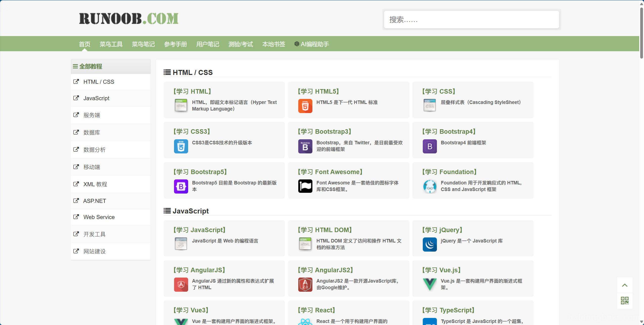Click the AI icon in the nav bar
The image size is (644, 325).
(297, 44)
